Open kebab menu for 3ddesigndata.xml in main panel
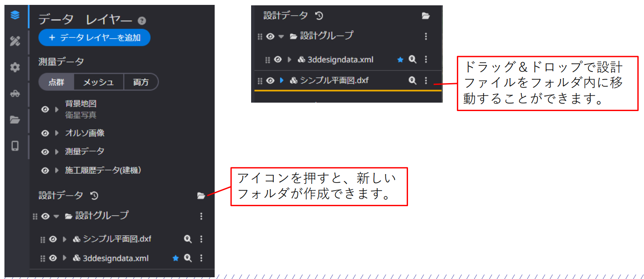This screenshot has width=644, height=279. coord(201,258)
